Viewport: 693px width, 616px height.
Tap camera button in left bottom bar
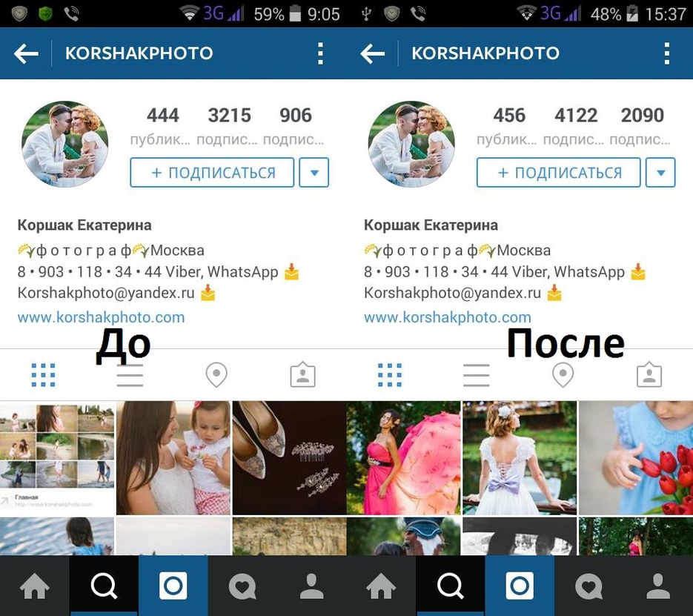173,586
